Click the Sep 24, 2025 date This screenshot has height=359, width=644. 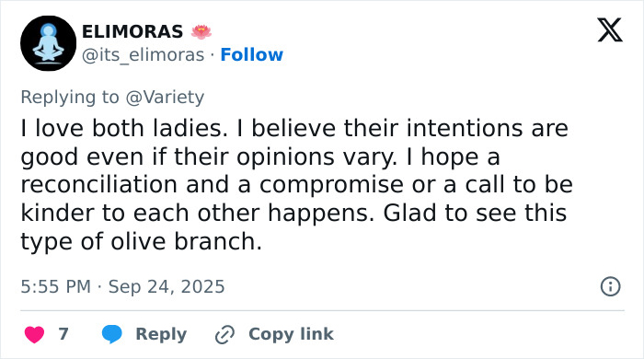tap(167, 286)
